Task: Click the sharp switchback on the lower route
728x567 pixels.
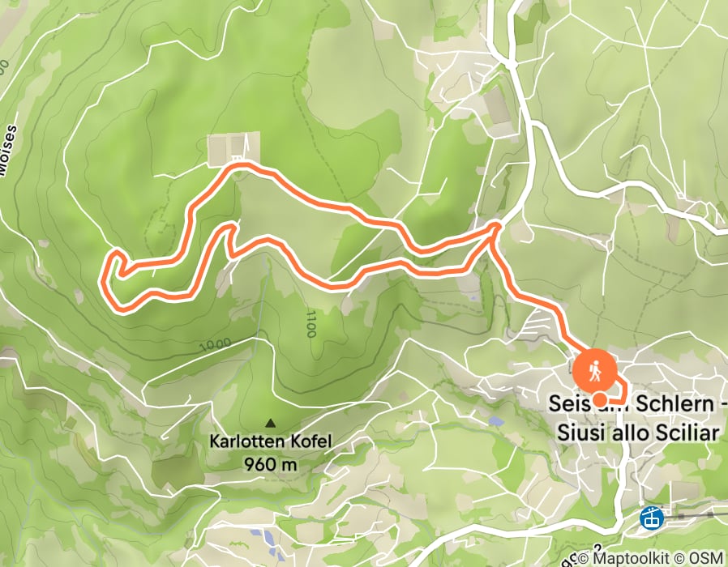Action: pos(230,227)
